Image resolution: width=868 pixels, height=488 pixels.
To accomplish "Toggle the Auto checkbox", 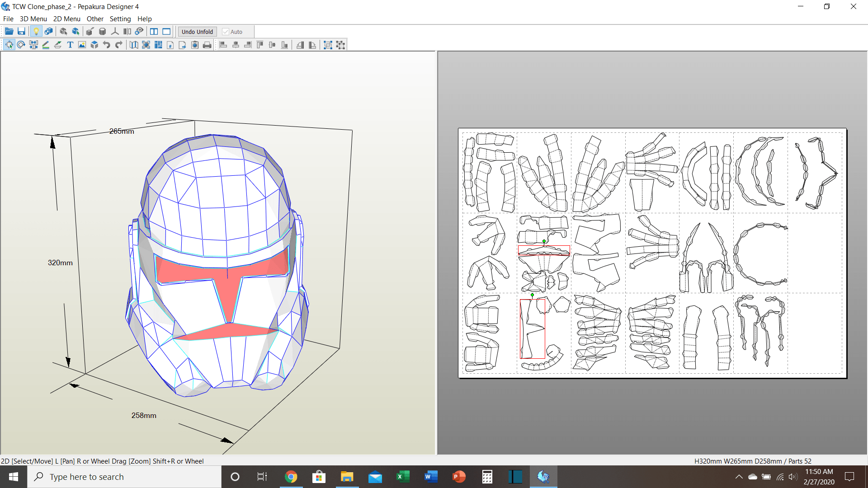I will (x=226, y=32).
